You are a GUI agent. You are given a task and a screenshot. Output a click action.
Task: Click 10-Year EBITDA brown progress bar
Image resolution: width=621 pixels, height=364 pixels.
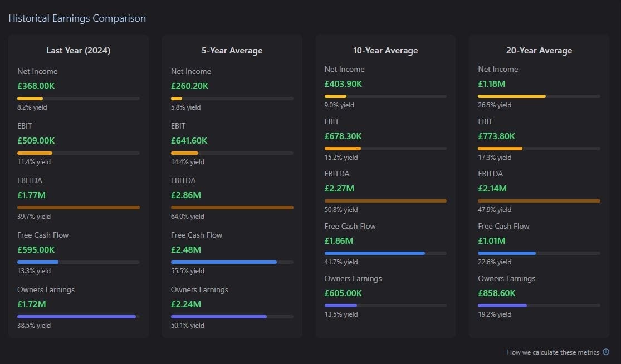coord(385,201)
